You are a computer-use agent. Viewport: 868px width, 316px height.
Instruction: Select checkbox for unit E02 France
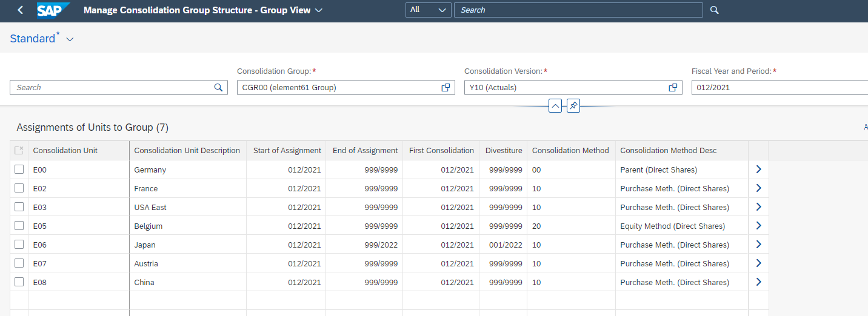[x=19, y=188]
